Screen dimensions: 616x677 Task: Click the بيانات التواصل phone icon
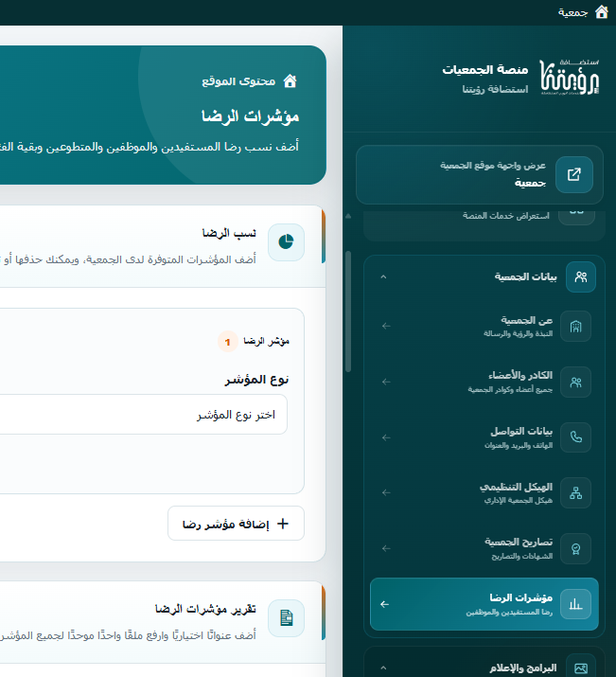(575, 437)
